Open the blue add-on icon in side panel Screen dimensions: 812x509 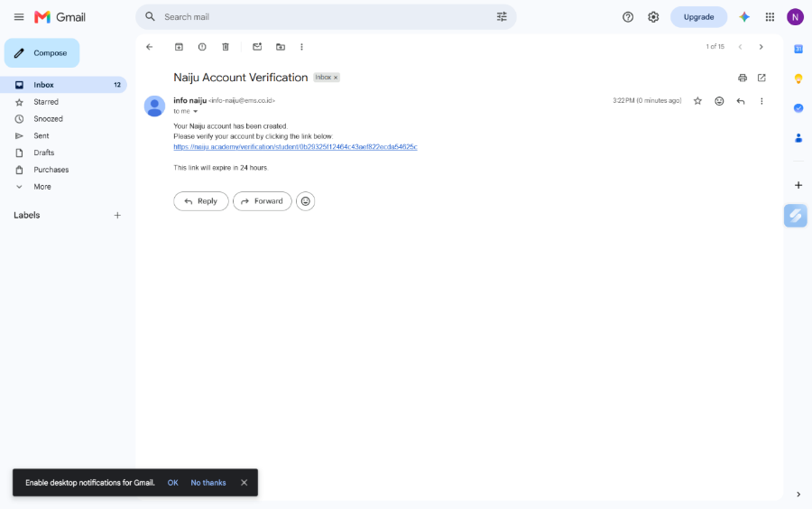[x=796, y=216]
